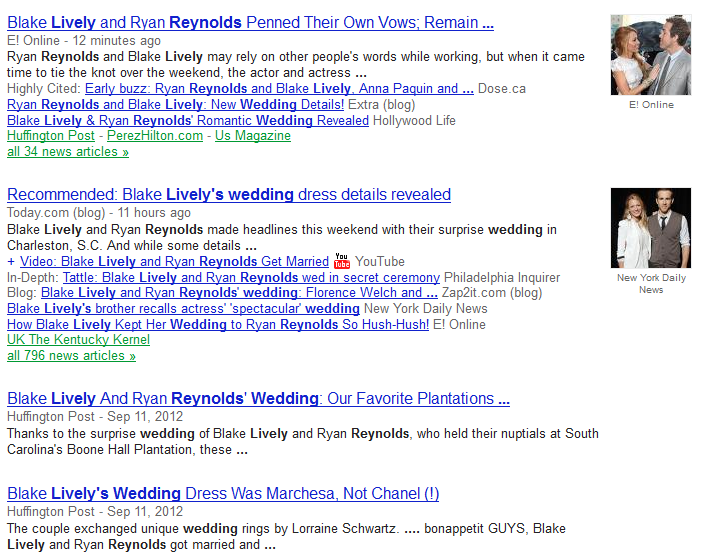Visit the Us Magazine source link

tap(253, 136)
